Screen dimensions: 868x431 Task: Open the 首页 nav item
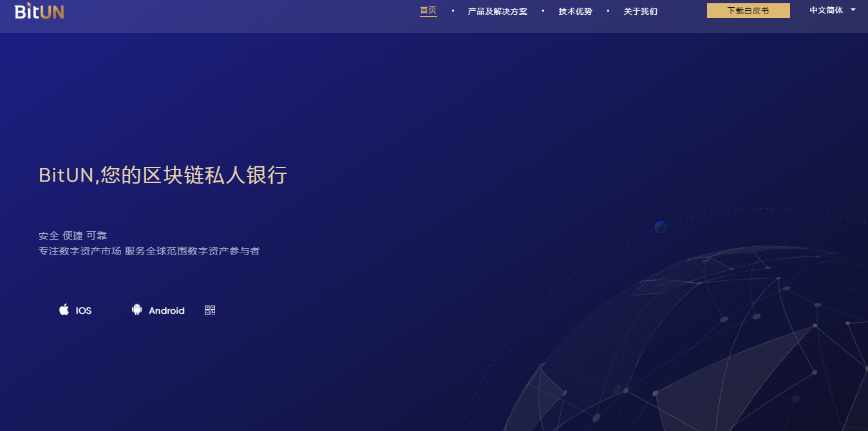coord(428,10)
